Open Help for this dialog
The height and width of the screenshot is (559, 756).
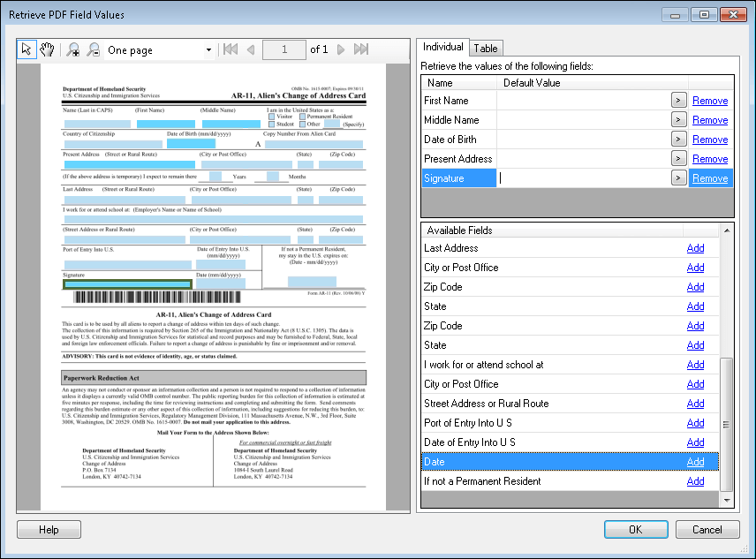click(x=49, y=530)
